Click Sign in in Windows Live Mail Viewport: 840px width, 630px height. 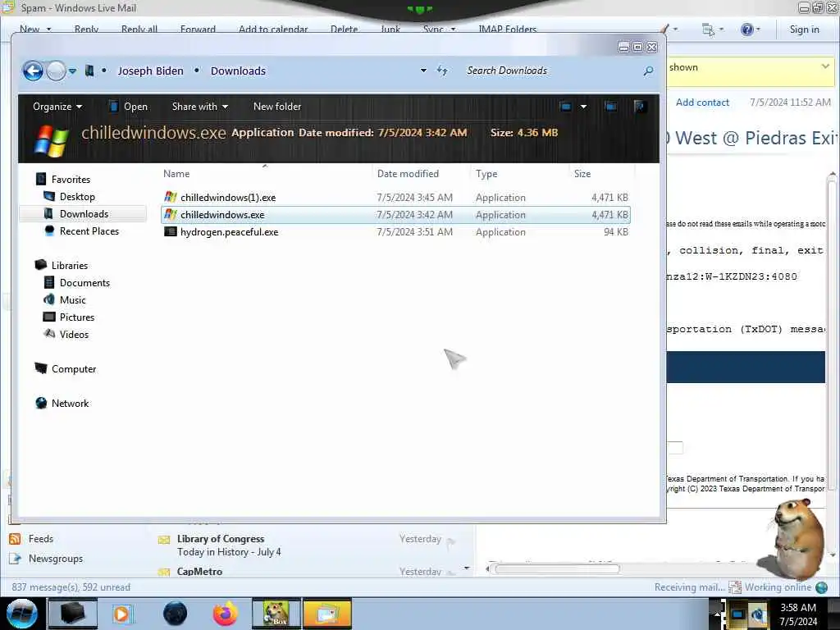804,29
